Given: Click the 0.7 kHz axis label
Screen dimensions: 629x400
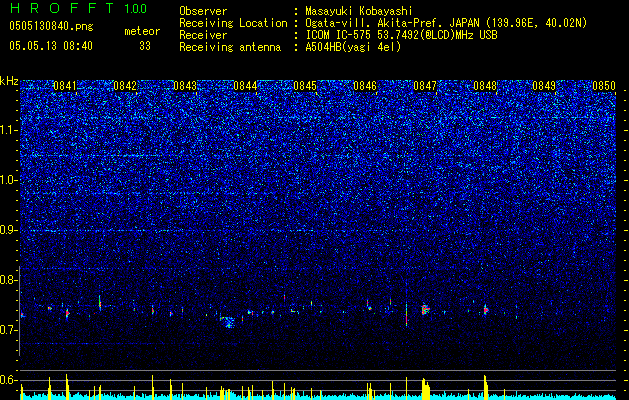Looking at the screenshot, I should (8, 330).
